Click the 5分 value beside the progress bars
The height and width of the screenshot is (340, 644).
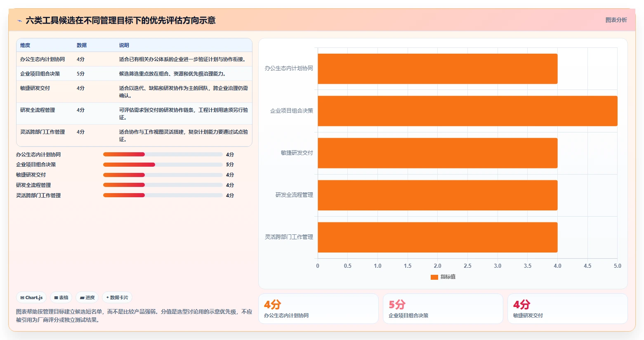[230, 165]
